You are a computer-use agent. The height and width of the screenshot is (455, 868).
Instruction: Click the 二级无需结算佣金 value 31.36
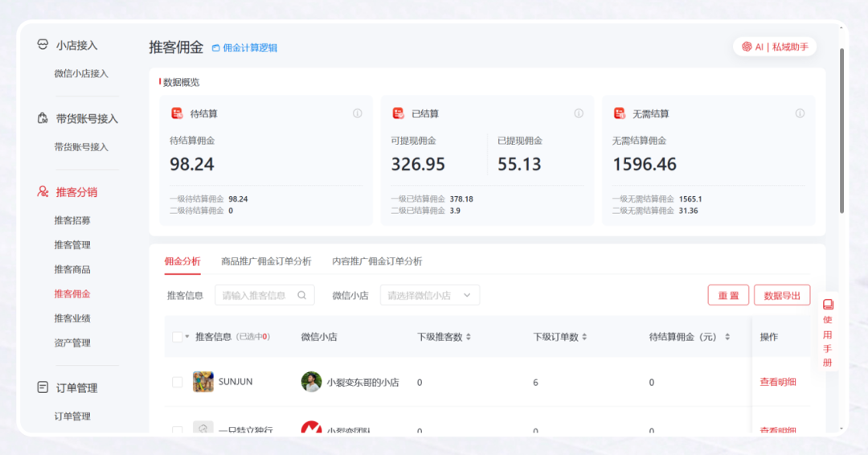click(x=688, y=211)
